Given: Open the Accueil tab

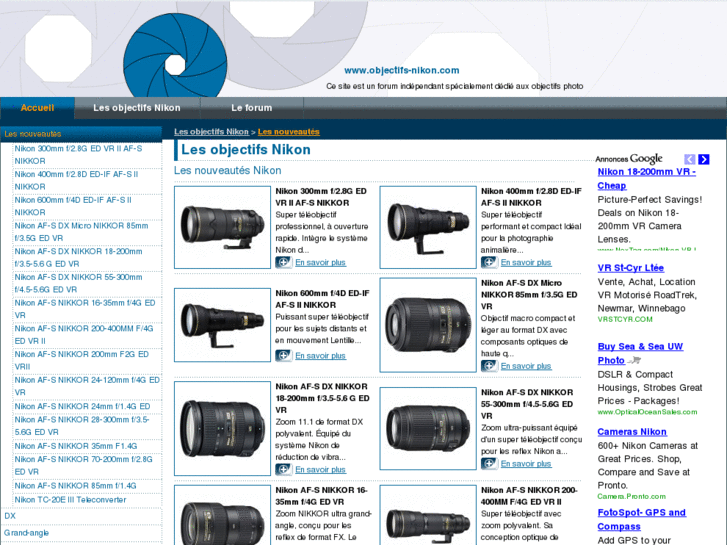Looking at the screenshot, I should (37, 108).
